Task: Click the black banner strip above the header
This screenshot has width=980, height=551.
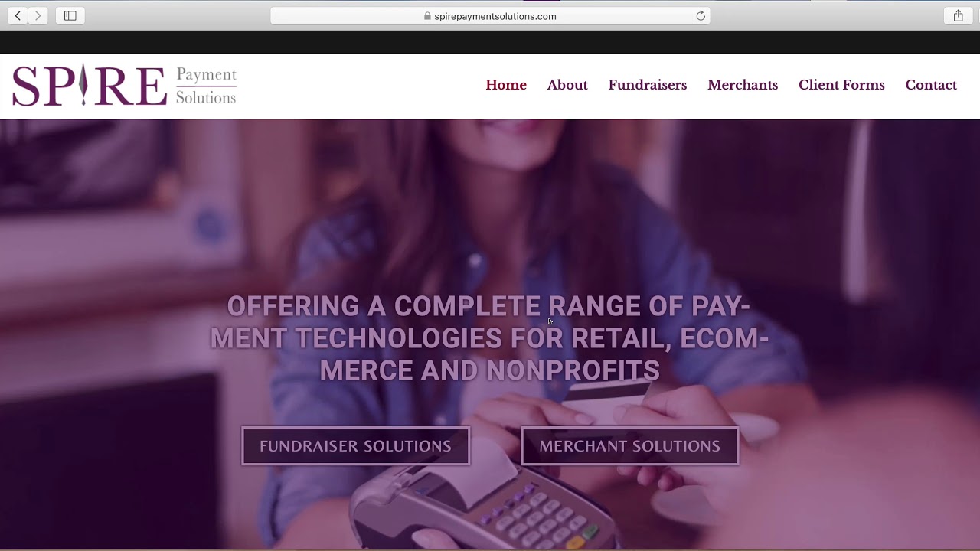Action: pos(490,42)
